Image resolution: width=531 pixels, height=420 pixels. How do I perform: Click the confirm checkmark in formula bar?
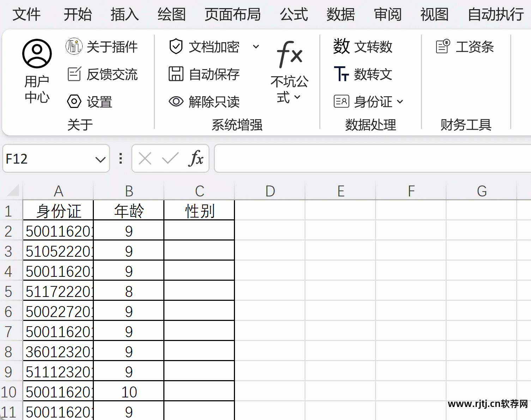[170, 158]
